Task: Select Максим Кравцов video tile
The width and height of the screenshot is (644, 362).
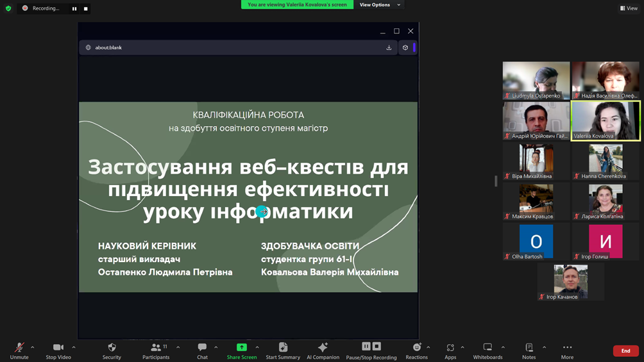Action: (x=536, y=201)
